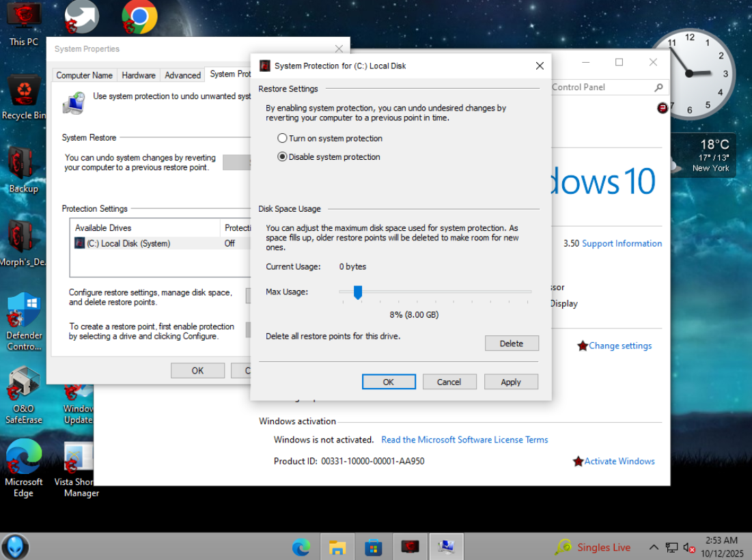Open Edge from the taskbar
The width and height of the screenshot is (752, 560).
(301, 547)
